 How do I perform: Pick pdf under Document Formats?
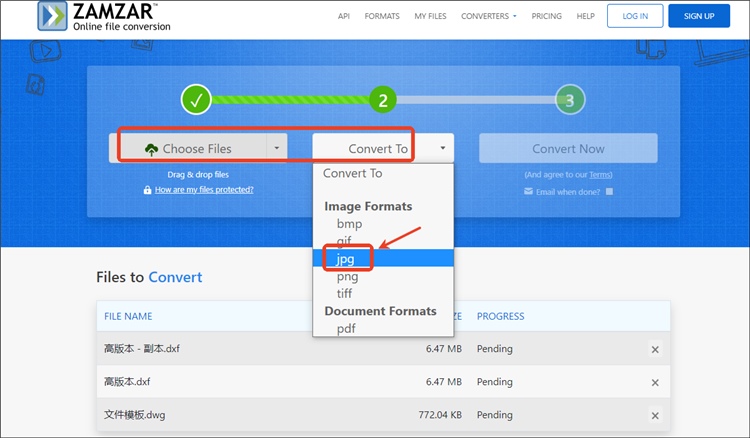click(x=346, y=328)
